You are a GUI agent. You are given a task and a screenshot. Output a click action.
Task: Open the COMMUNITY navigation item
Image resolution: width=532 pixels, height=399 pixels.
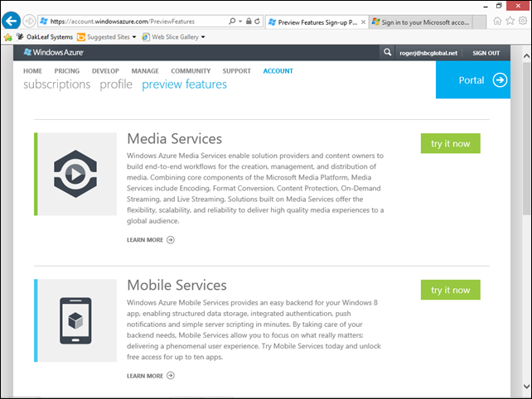(191, 71)
